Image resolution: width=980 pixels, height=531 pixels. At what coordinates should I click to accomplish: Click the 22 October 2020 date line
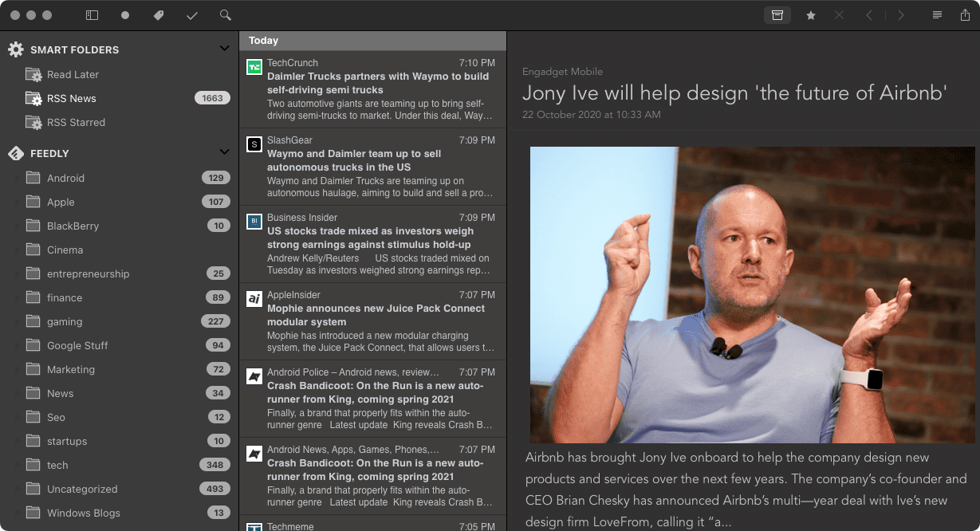click(x=591, y=115)
